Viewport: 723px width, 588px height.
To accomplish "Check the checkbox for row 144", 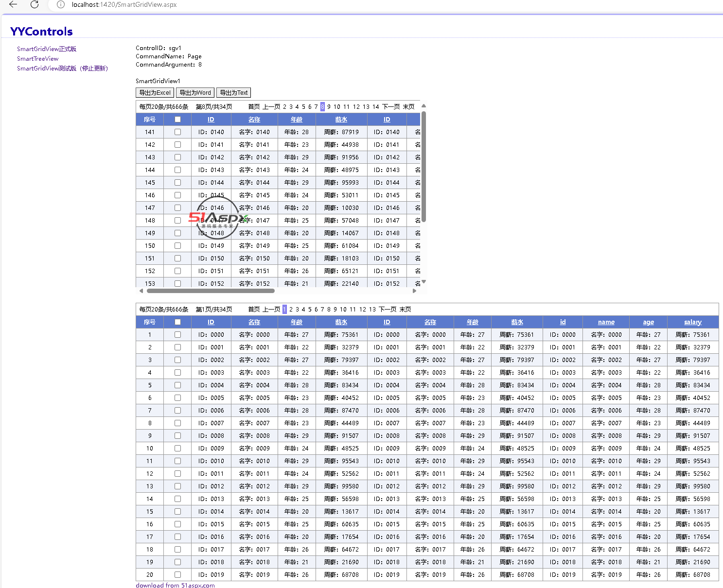I will pos(177,170).
